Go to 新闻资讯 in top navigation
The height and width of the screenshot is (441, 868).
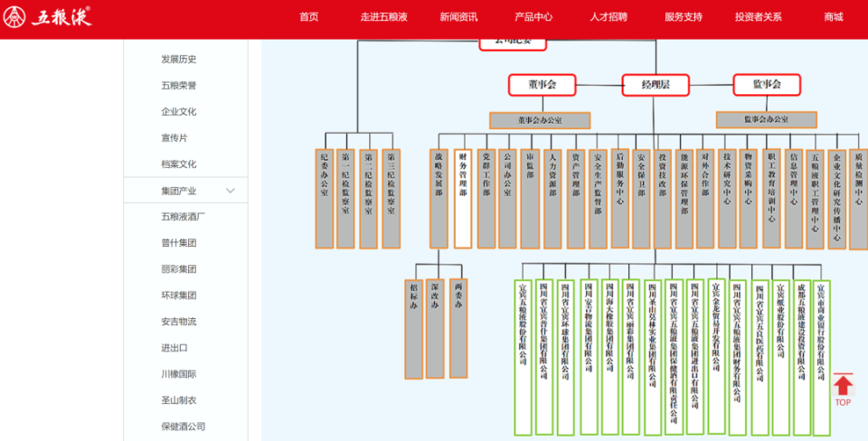tap(458, 17)
